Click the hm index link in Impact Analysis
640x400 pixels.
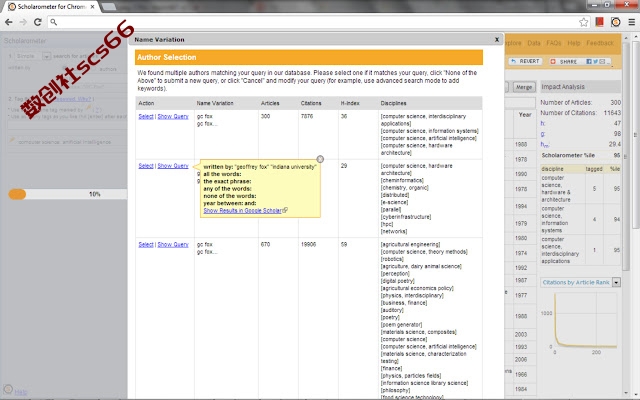pyautogui.click(x=544, y=144)
